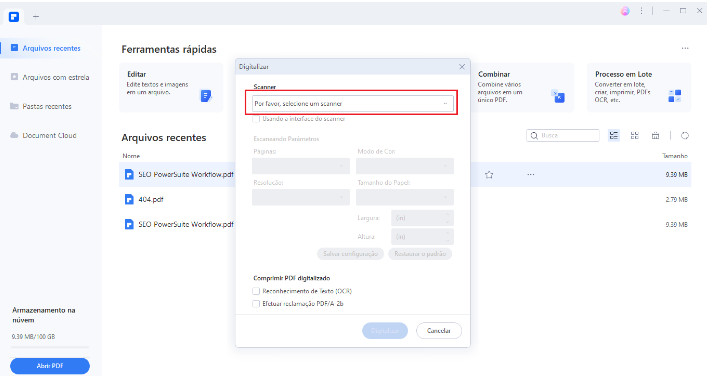Open the Resolução dropdown
Image resolution: width=715 pixels, height=376 pixels.
(301, 197)
